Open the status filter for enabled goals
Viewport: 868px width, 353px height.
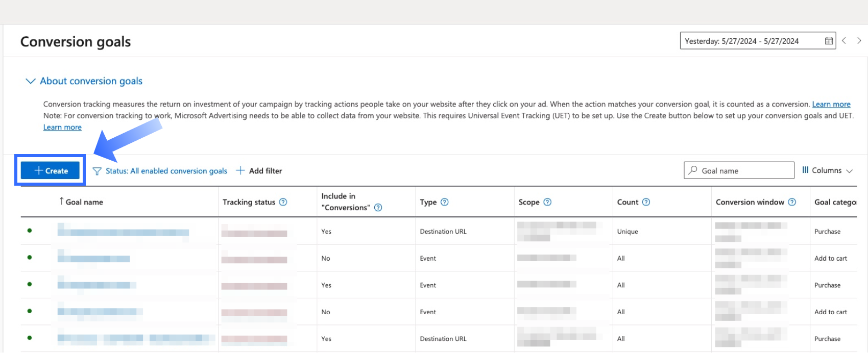[x=160, y=171]
